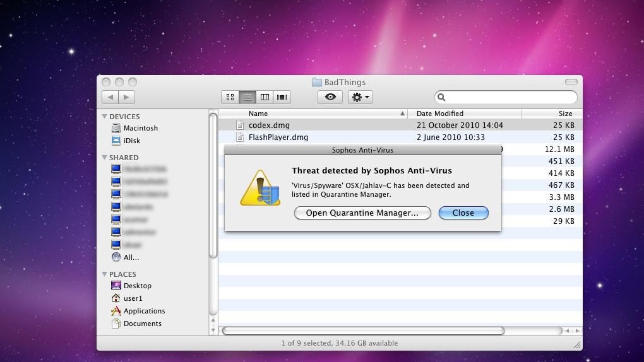
Task: Sort by Name column header
Action: 313,114
